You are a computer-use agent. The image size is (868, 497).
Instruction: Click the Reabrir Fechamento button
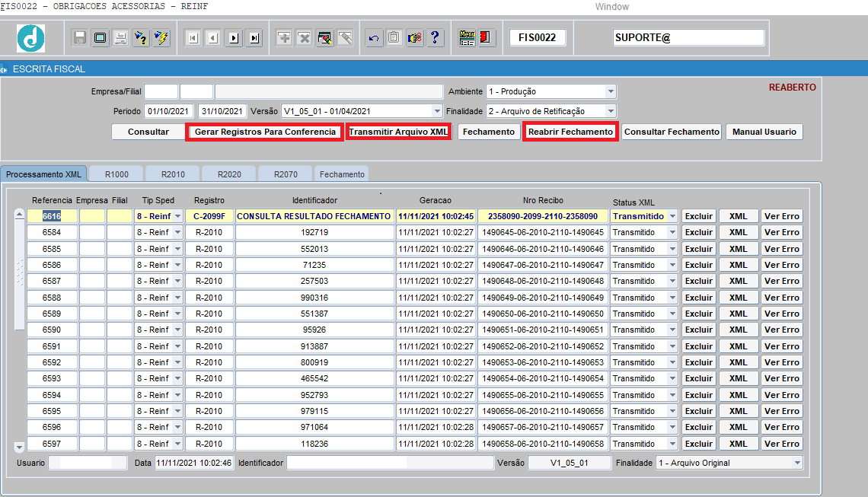pos(570,132)
